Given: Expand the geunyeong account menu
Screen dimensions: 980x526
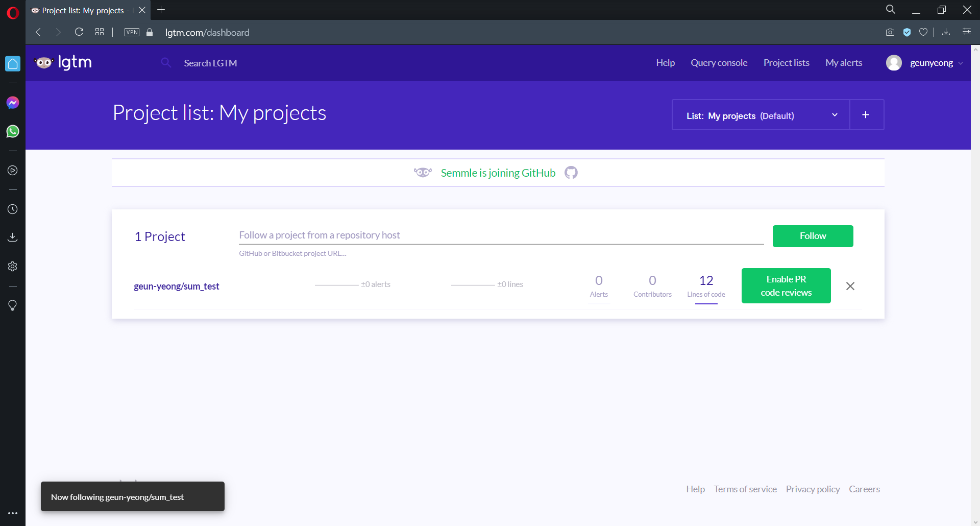Looking at the screenshot, I should coord(937,63).
